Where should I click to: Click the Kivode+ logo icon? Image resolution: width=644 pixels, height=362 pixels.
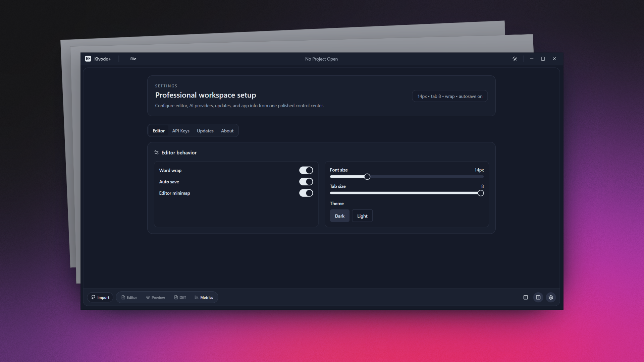tap(88, 59)
